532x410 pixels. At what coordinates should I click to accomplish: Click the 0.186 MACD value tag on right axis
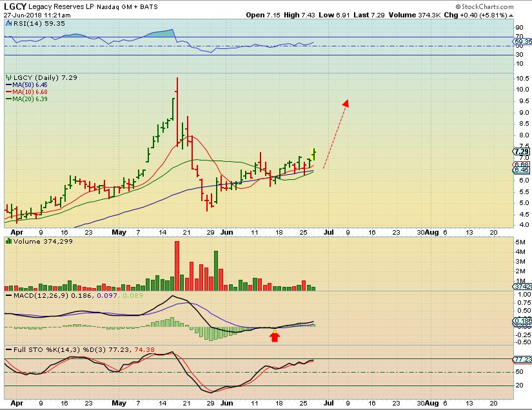coord(523,321)
